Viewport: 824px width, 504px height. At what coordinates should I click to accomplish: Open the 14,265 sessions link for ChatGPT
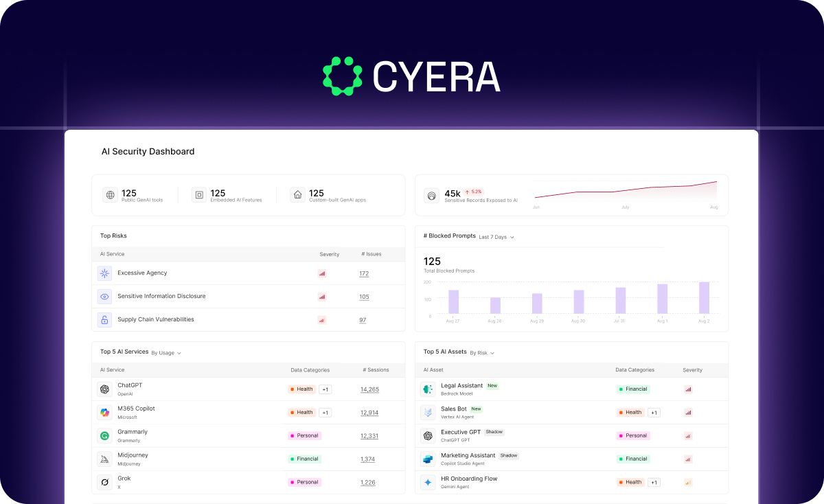(x=369, y=389)
